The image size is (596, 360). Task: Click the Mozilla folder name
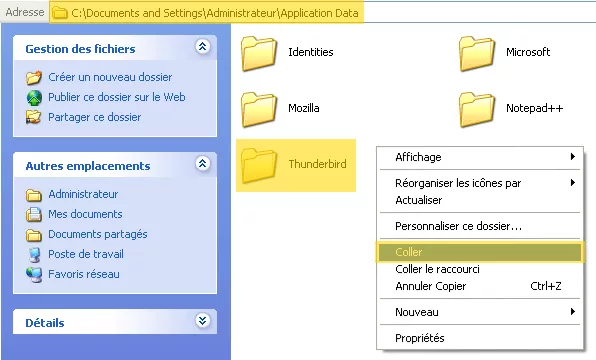pos(304,108)
